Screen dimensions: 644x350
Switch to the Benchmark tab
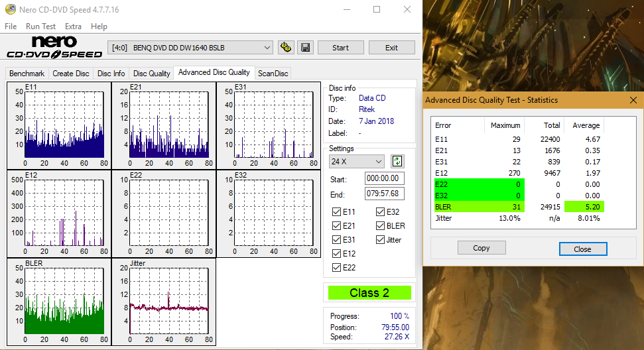(x=27, y=74)
